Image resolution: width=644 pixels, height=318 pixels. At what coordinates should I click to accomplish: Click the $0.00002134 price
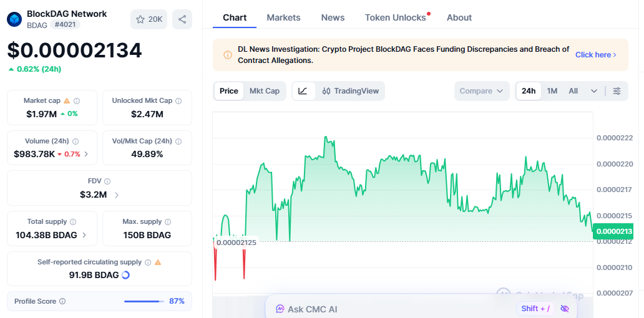(x=74, y=51)
